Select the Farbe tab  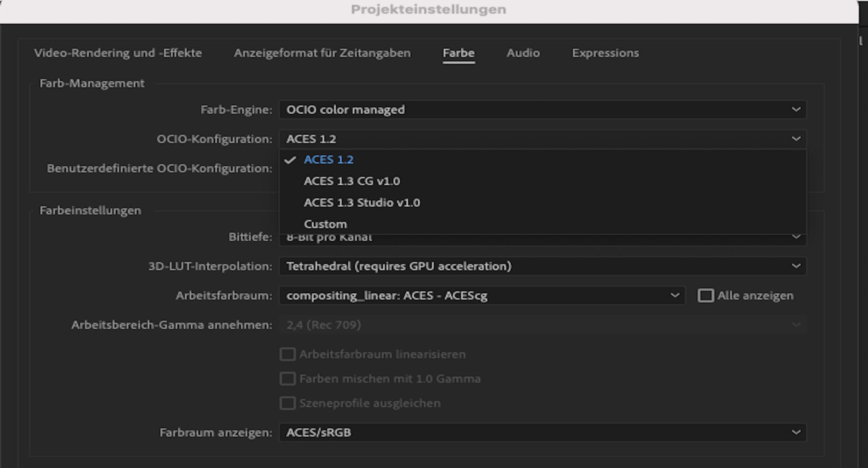(458, 53)
